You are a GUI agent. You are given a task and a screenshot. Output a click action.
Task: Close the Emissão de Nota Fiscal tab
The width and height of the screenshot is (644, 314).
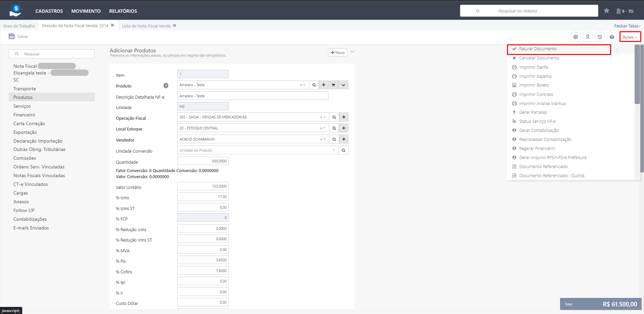[112, 25]
